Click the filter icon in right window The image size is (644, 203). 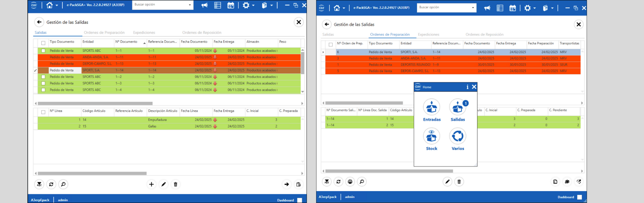(x=327, y=182)
